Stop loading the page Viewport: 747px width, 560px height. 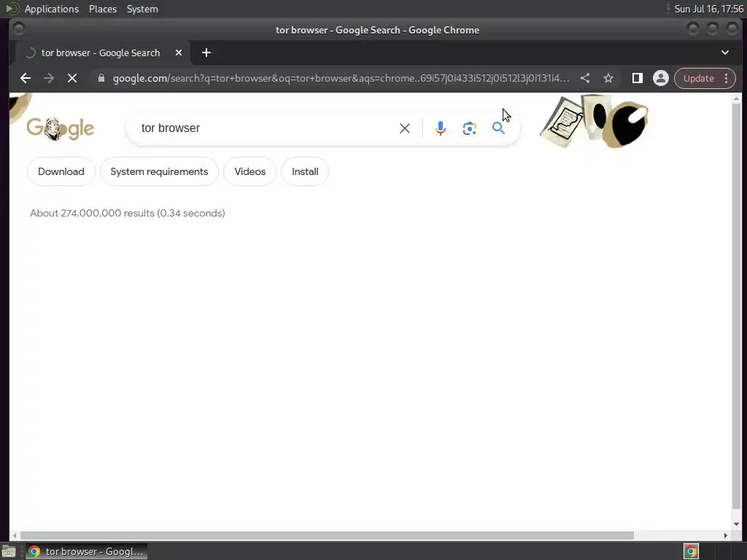(x=72, y=78)
